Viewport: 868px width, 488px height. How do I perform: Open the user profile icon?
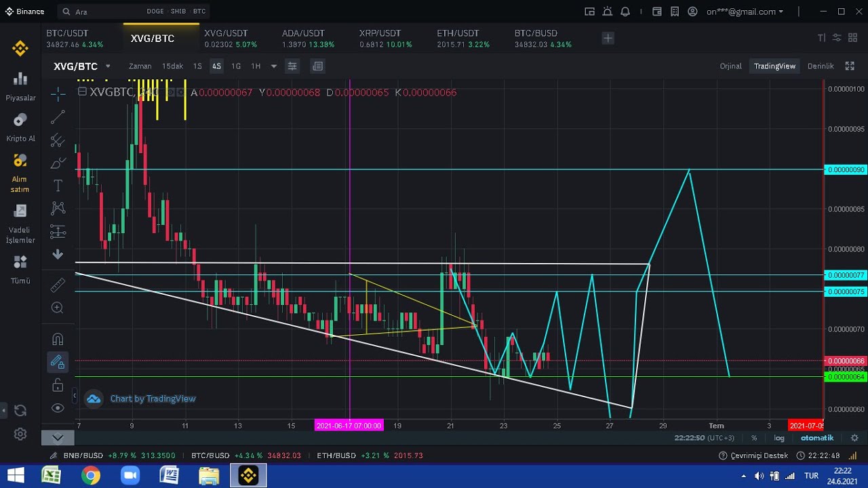692,12
